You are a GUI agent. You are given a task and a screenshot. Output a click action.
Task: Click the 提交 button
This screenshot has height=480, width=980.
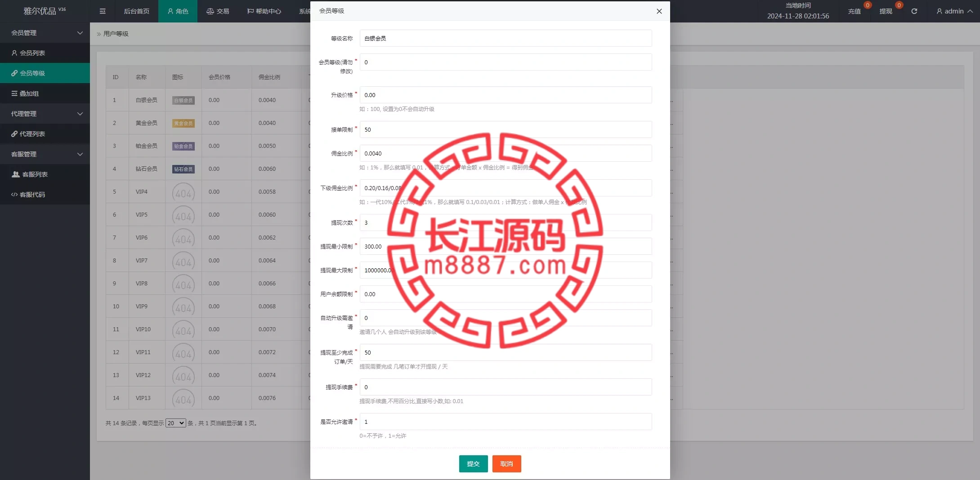click(473, 464)
